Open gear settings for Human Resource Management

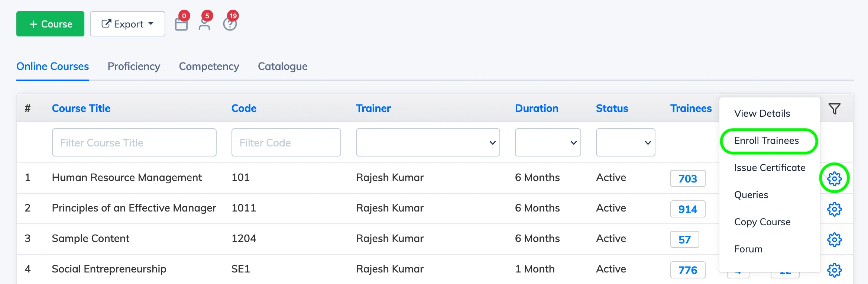point(835,178)
